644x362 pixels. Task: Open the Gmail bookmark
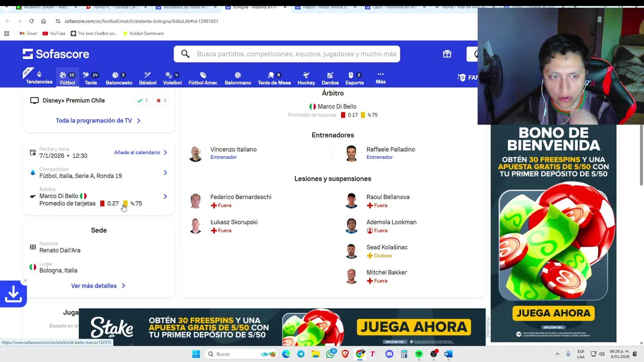pyautogui.click(x=28, y=33)
